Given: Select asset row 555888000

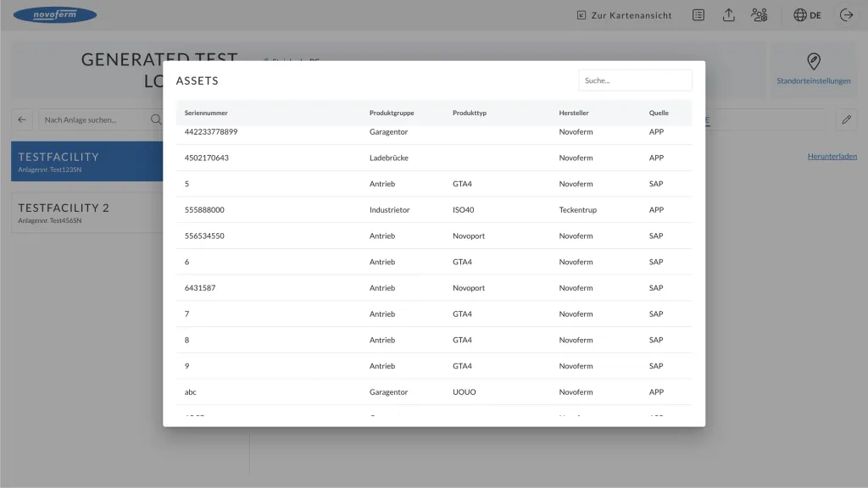Looking at the screenshot, I should [x=434, y=210].
